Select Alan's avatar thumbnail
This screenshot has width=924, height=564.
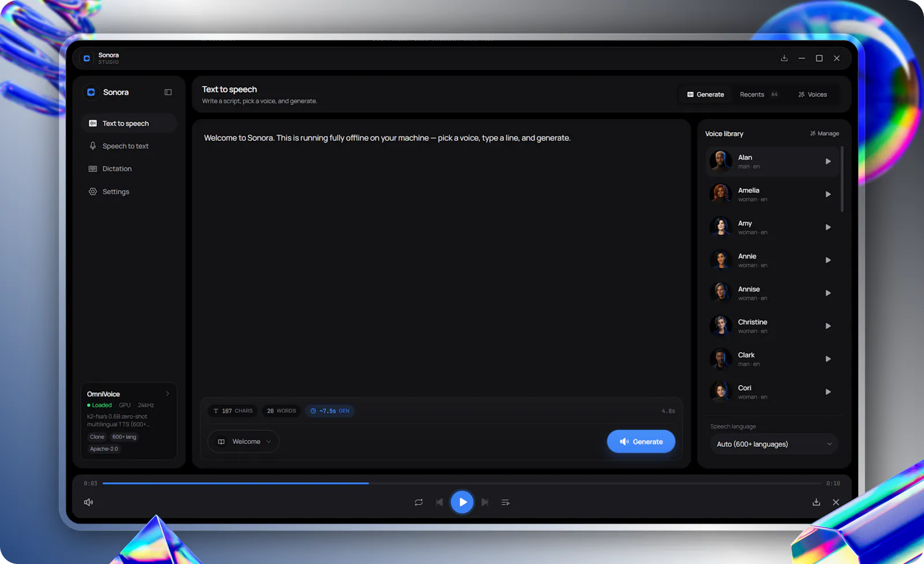(721, 161)
